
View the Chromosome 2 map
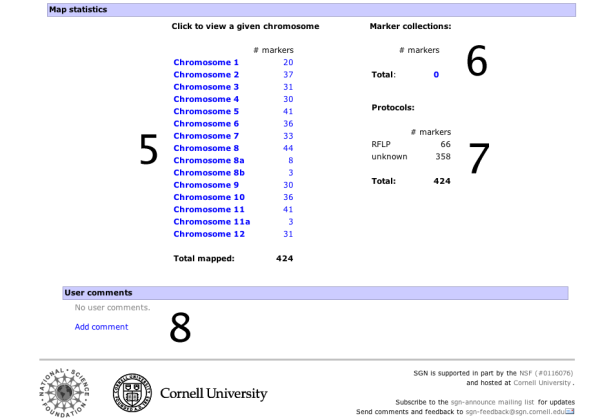point(206,75)
